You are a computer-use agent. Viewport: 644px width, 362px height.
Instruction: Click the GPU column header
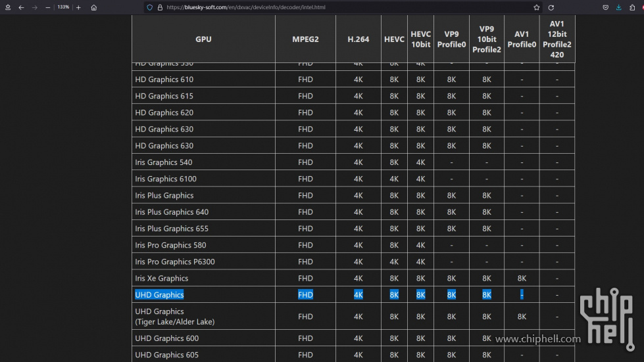[x=203, y=39]
